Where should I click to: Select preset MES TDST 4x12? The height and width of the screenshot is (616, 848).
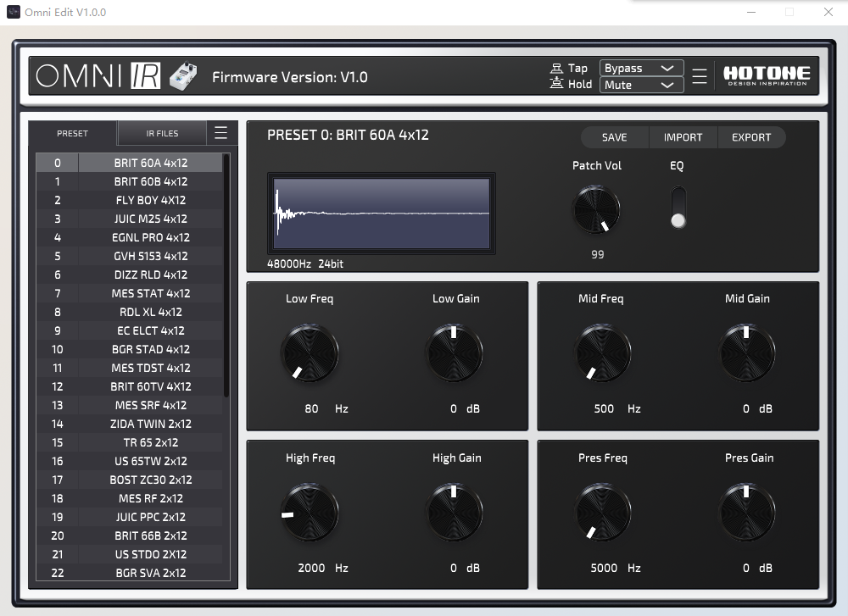coord(129,368)
